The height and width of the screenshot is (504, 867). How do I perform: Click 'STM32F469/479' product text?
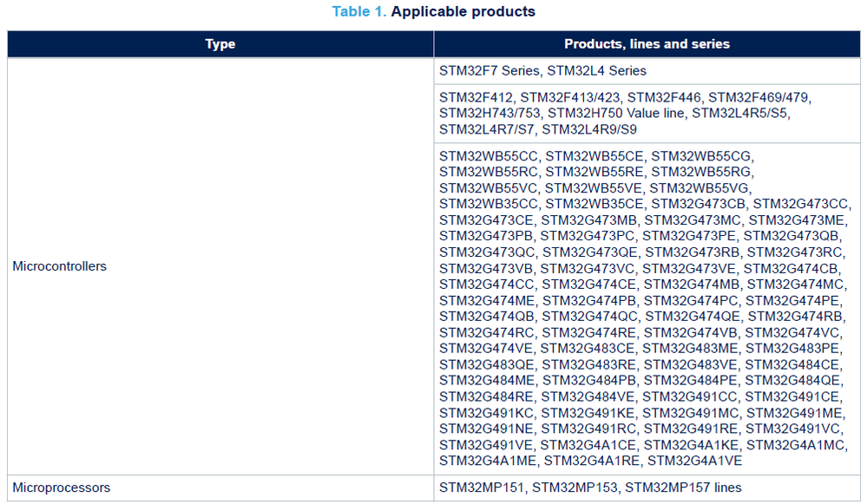758,98
